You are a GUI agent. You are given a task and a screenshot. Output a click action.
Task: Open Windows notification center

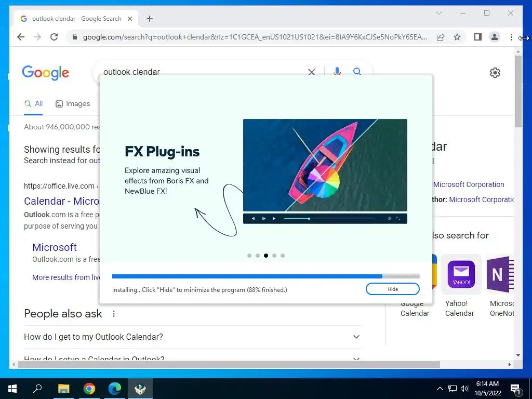[516, 389]
